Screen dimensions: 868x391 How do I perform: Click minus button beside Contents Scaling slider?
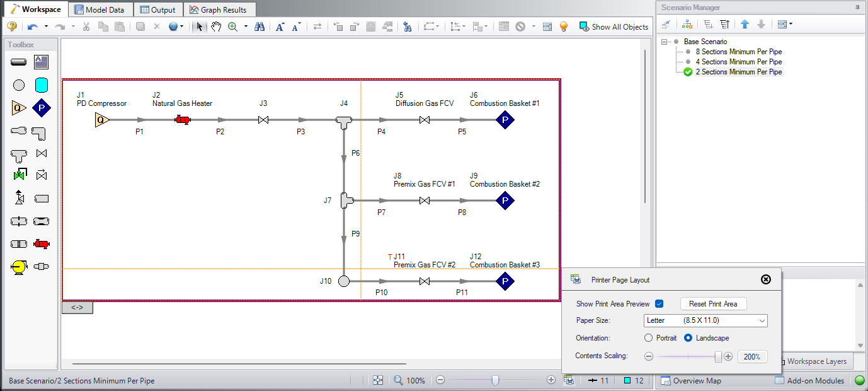(649, 356)
